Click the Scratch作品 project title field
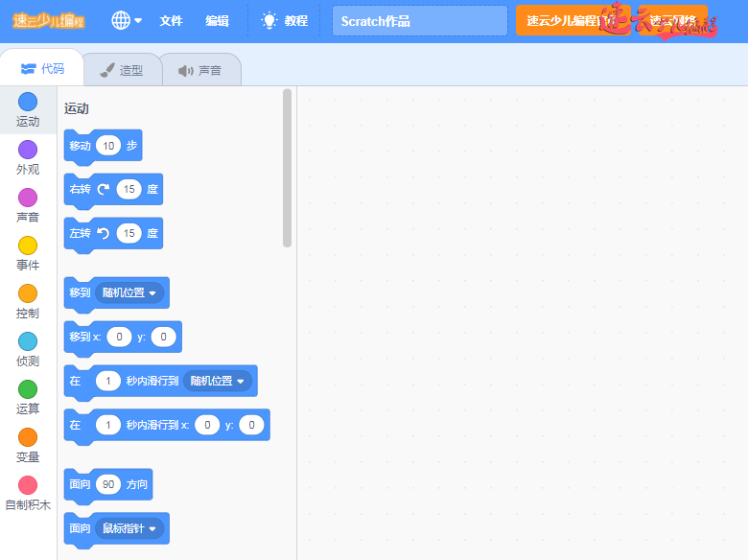The width and height of the screenshot is (748, 560). point(419,21)
